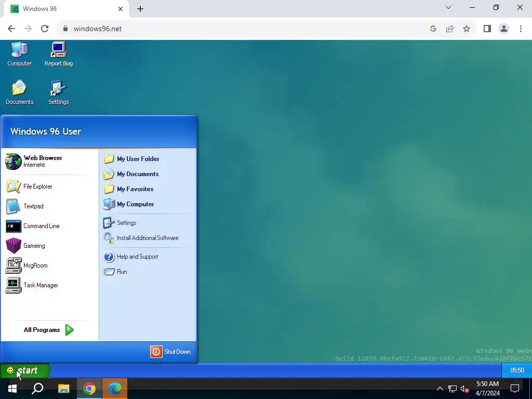532x399 pixels.
Task: Show hidden system tray icons
Action: click(440, 389)
